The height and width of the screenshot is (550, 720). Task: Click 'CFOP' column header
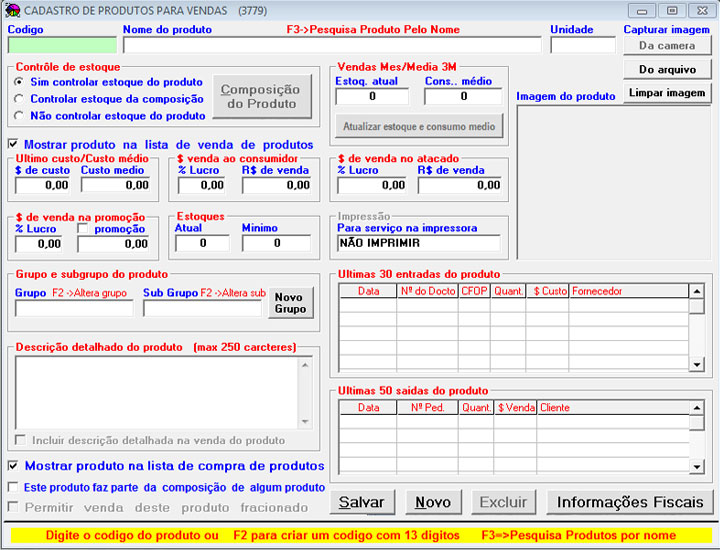coord(474,291)
